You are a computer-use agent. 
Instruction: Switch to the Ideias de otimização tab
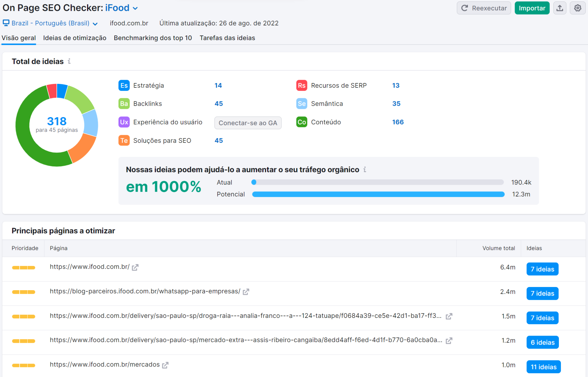pos(75,38)
